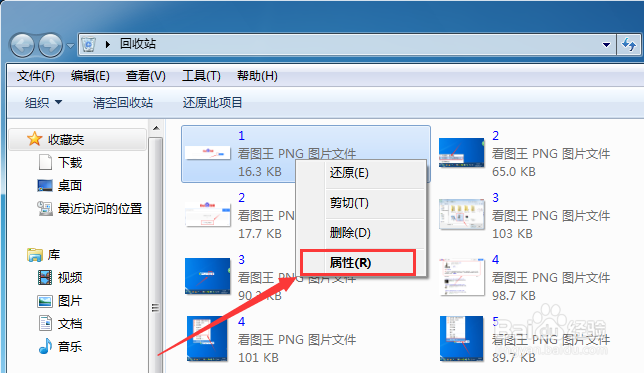Click the 下载 page icon

45,162
